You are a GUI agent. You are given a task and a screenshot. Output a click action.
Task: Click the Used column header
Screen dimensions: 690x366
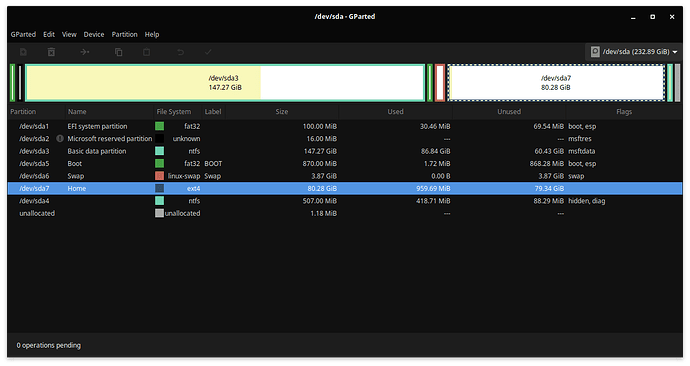395,112
